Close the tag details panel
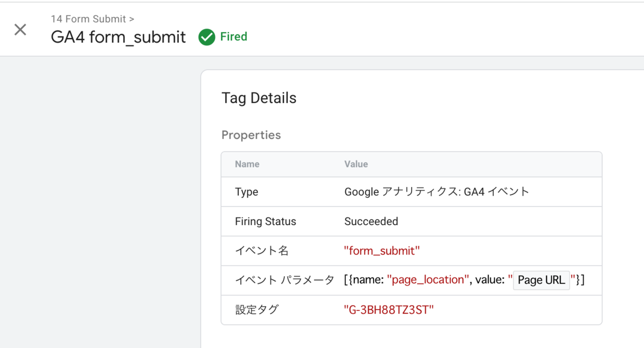The image size is (644, 348). (x=20, y=29)
